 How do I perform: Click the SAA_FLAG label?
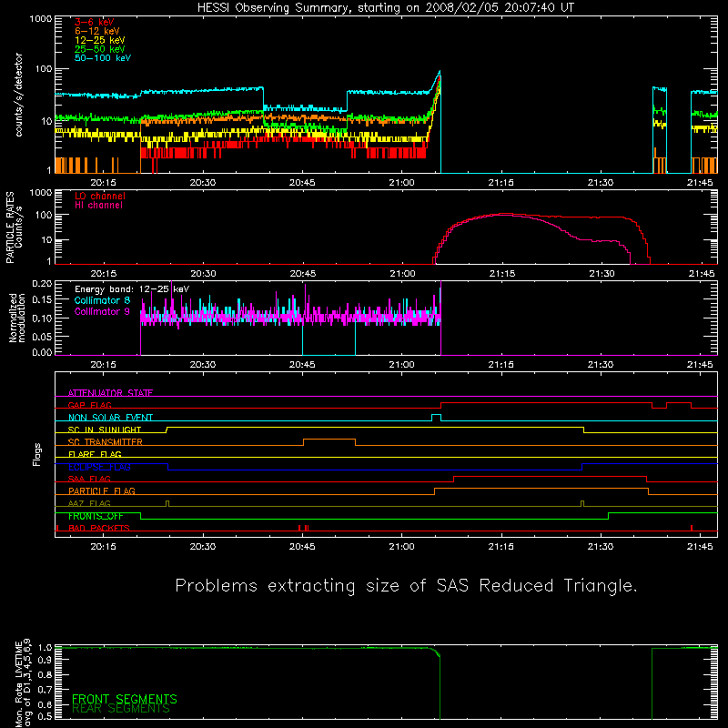click(89, 479)
